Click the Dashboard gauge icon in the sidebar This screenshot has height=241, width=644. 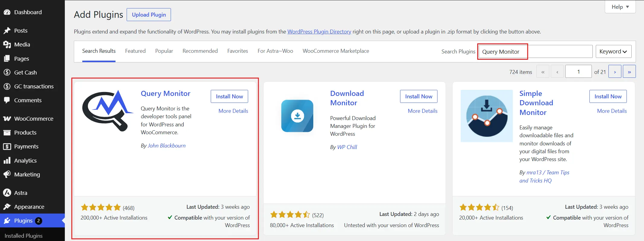7,12
